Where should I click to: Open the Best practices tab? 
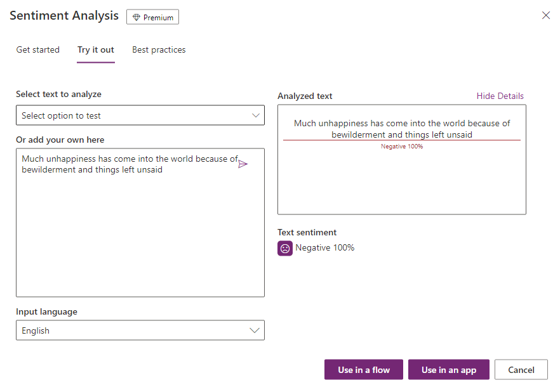coord(159,50)
